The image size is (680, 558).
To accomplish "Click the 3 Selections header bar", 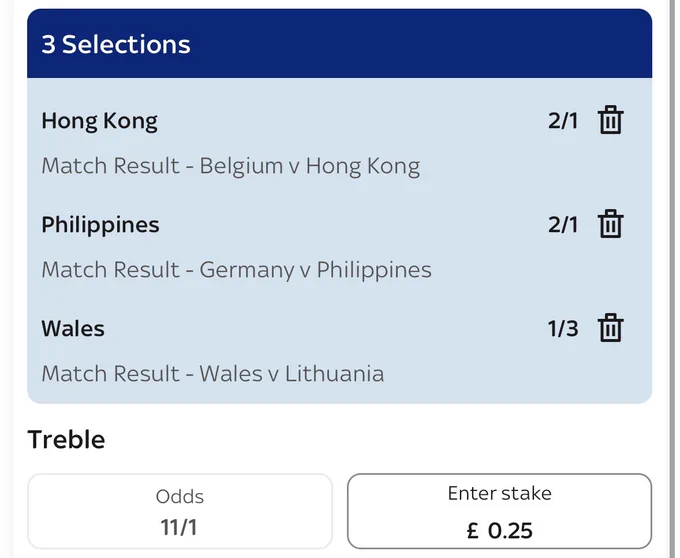I will tap(340, 43).
